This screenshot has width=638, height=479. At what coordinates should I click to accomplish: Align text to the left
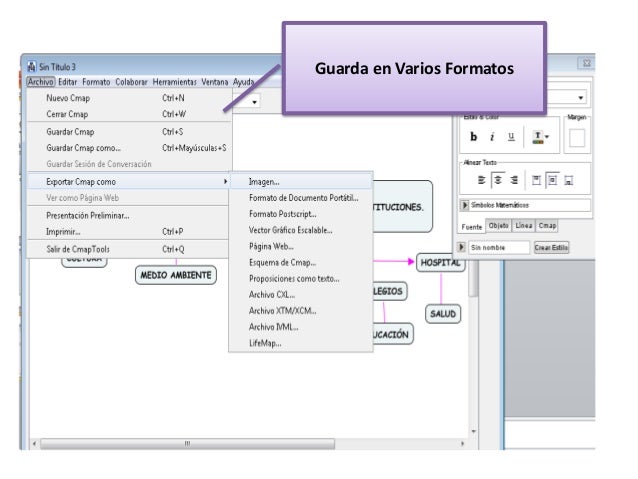tap(481, 180)
